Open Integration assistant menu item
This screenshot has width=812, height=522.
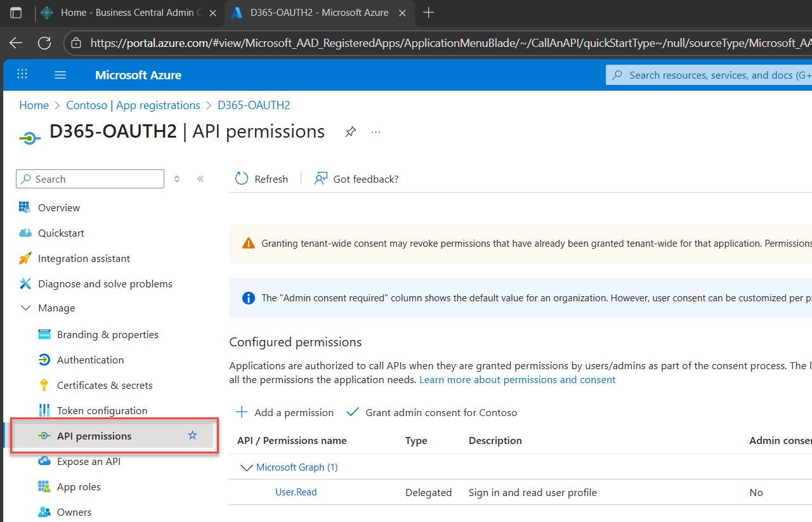point(84,258)
